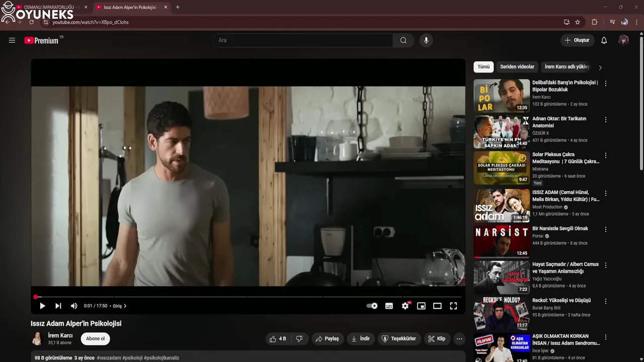Open notifications bell

pos(604,40)
